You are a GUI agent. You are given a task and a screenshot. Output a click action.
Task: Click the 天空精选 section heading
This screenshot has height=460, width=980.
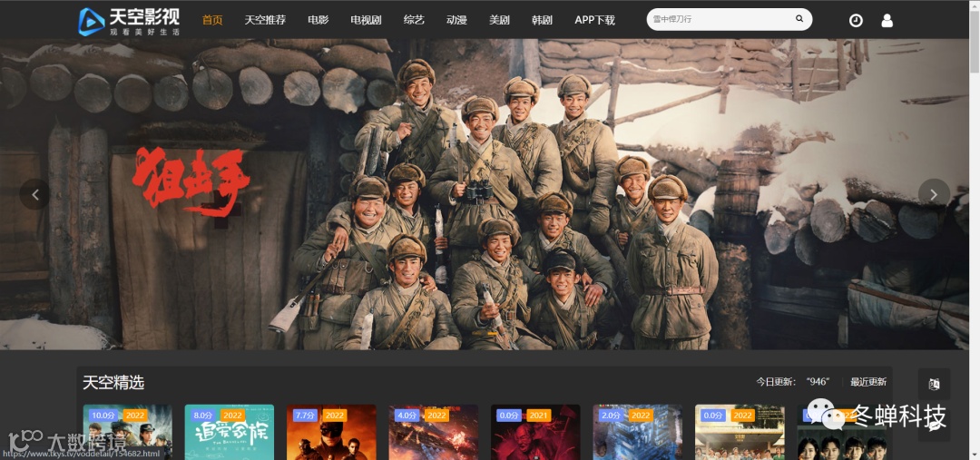[x=113, y=383]
